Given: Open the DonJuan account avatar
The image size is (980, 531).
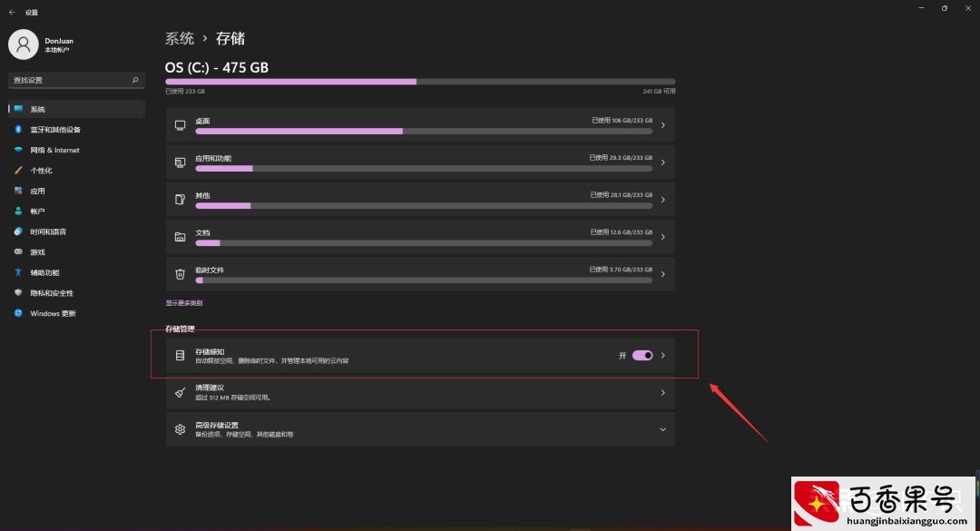Looking at the screenshot, I should (x=23, y=44).
